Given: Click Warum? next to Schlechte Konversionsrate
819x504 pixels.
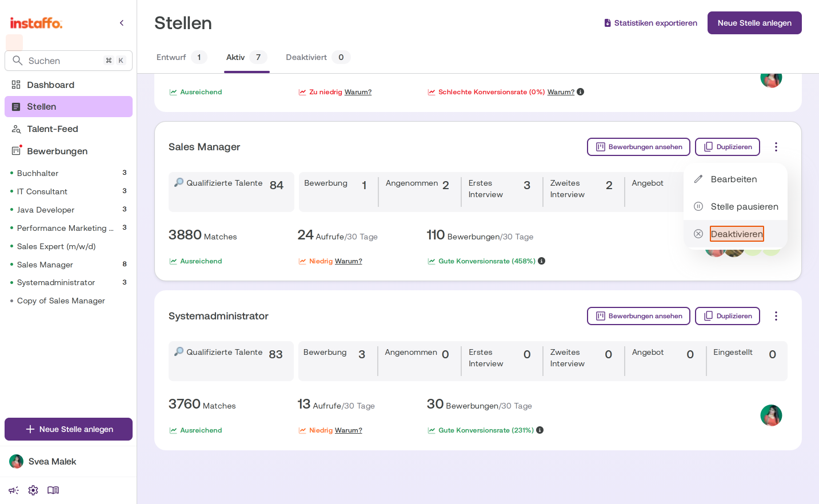Looking at the screenshot, I should click(561, 92).
